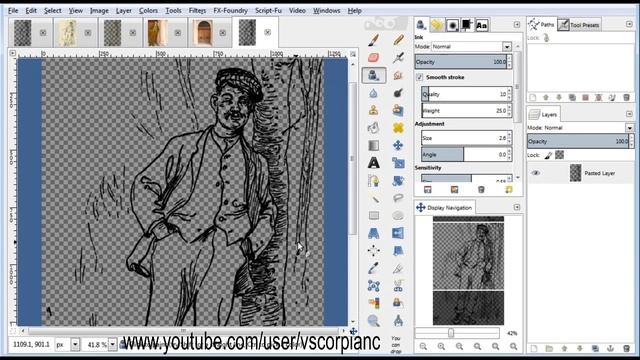Select the Rectangle Select tool
This screenshot has width=640, height=360.
[373, 216]
